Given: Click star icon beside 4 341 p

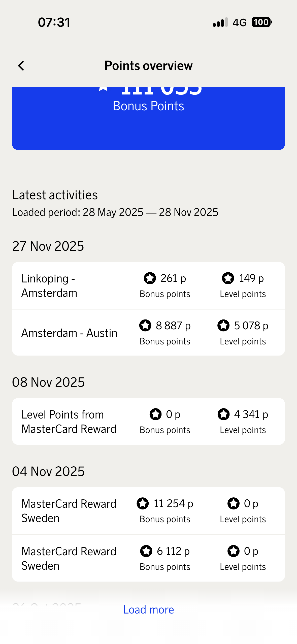Looking at the screenshot, I should (223, 414).
